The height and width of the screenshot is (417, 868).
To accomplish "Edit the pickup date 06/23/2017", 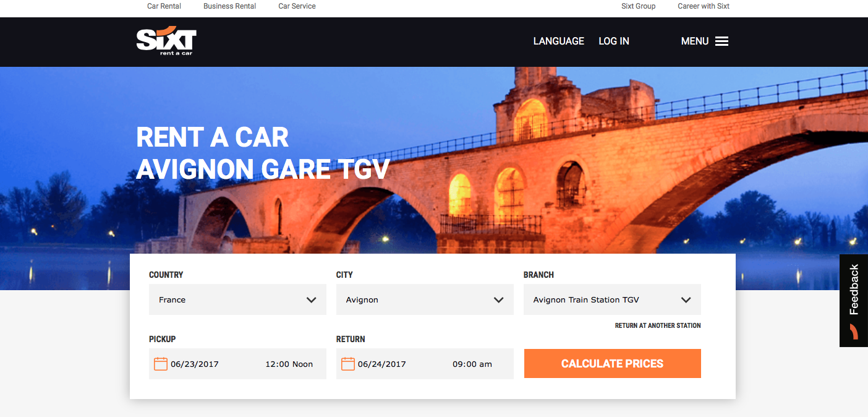I will click(195, 364).
